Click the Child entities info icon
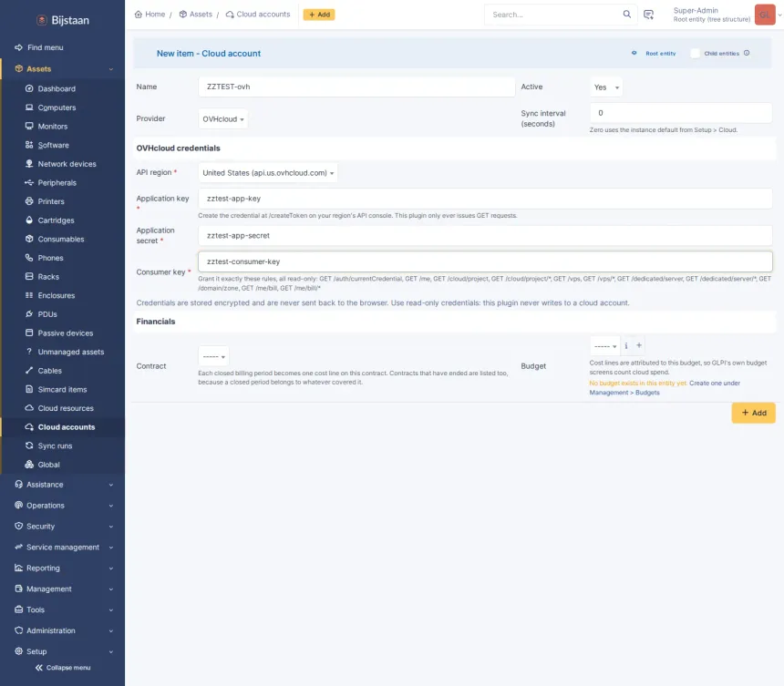This screenshot has width=784, height=686. (x=747, y=53)
